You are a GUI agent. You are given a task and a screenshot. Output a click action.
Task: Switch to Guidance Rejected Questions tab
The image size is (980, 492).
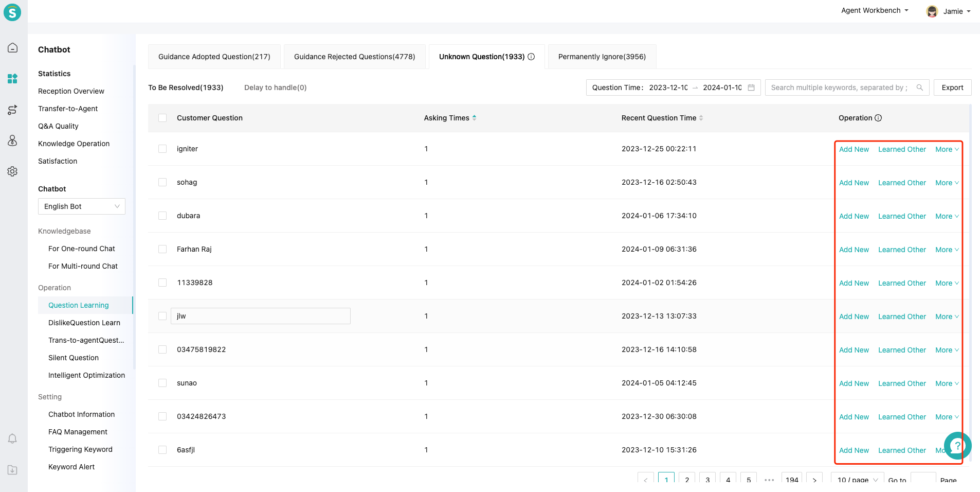(355, 57)
